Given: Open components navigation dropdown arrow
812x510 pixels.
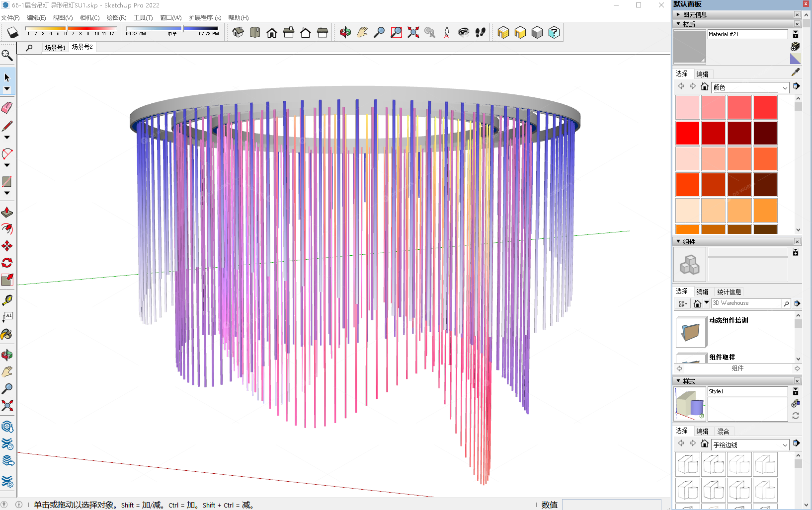Looking at the screenshot, I should tap(707, 303).
